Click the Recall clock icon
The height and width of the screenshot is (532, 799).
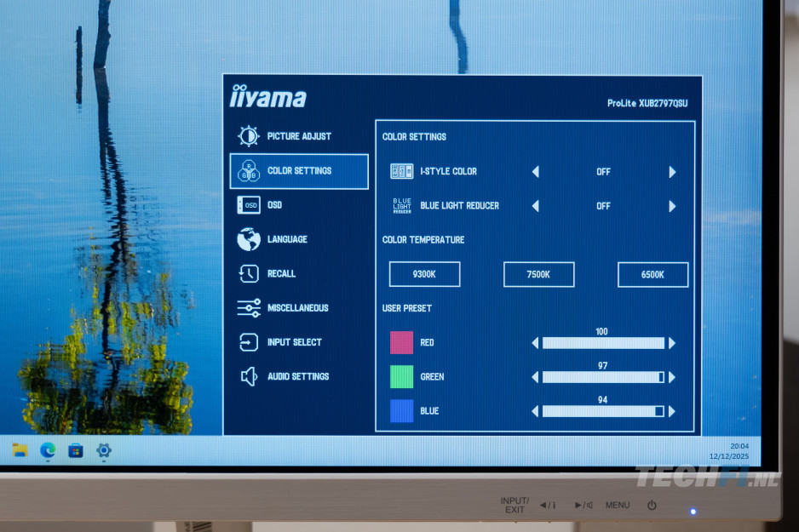click(x=248, y=273)
